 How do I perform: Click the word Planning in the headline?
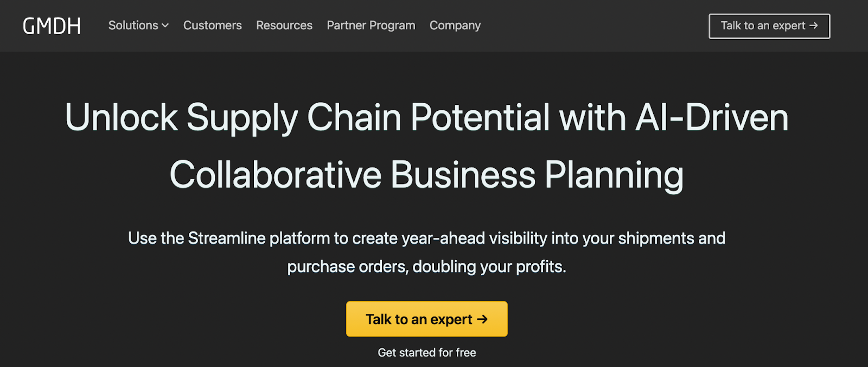pos(614,175)
